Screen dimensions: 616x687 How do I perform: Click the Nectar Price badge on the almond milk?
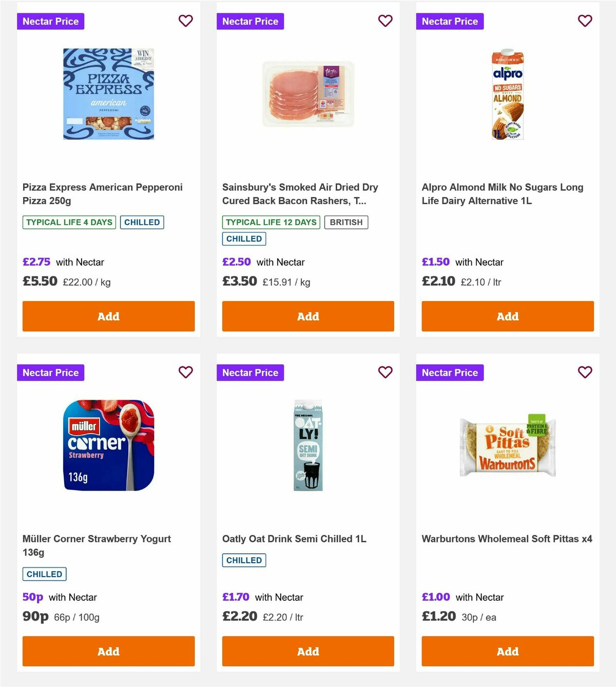point(450,21)
